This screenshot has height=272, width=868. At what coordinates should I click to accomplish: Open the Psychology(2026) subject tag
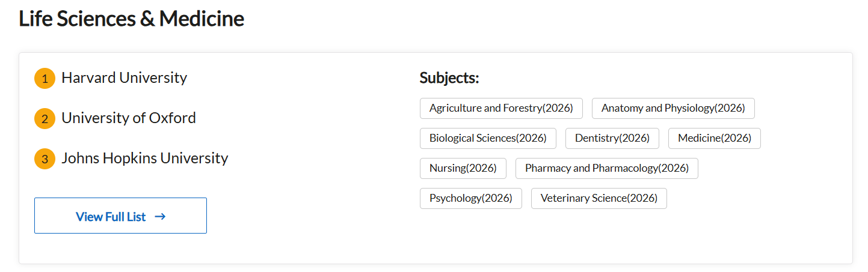click(x=470, y=199)
